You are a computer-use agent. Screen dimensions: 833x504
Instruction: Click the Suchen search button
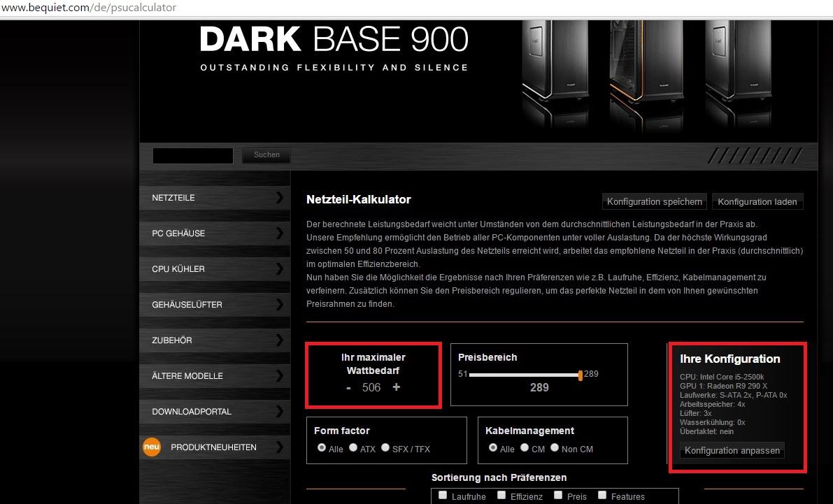266,155
